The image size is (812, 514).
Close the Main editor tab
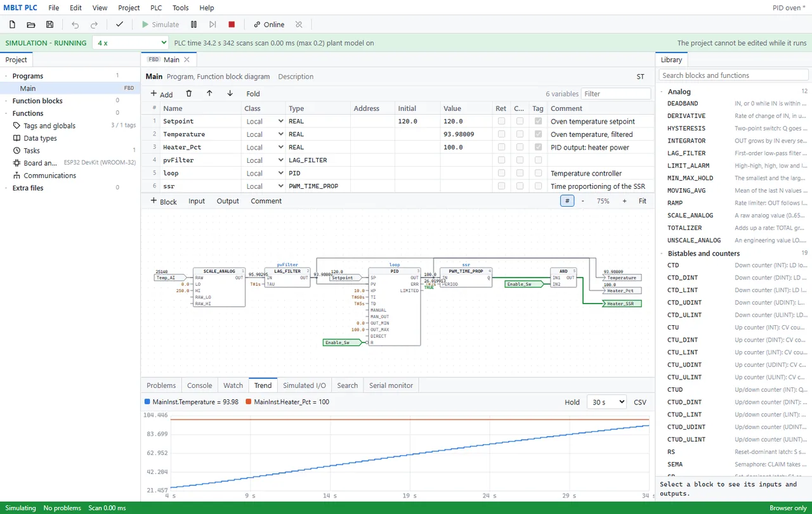click(x=187, y=60)
